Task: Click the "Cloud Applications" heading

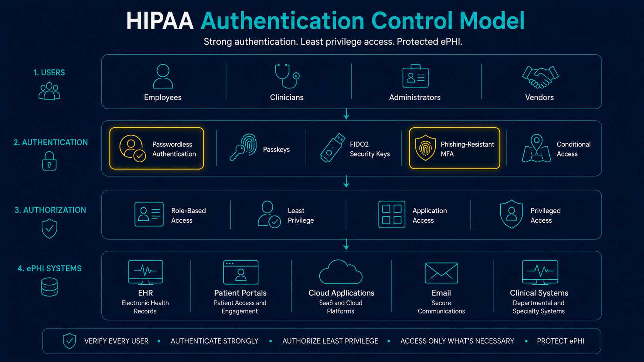Action: coord(341,293)
